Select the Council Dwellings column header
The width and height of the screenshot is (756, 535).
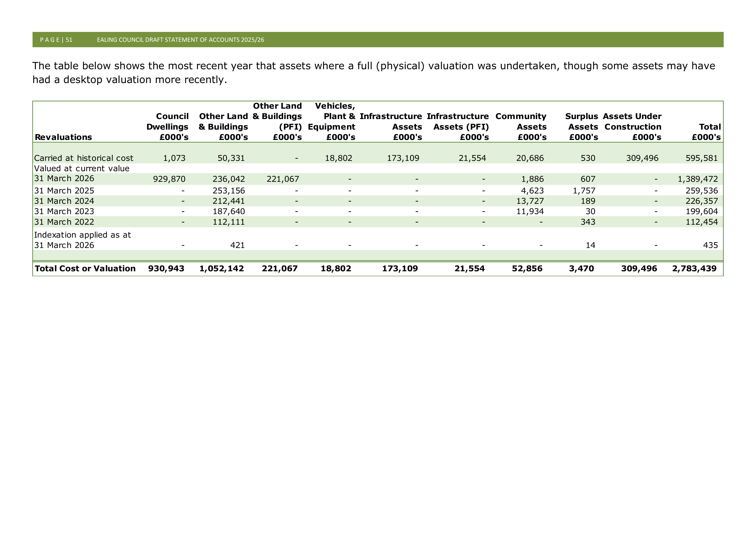pyautogui.click(x=168, y=127)
